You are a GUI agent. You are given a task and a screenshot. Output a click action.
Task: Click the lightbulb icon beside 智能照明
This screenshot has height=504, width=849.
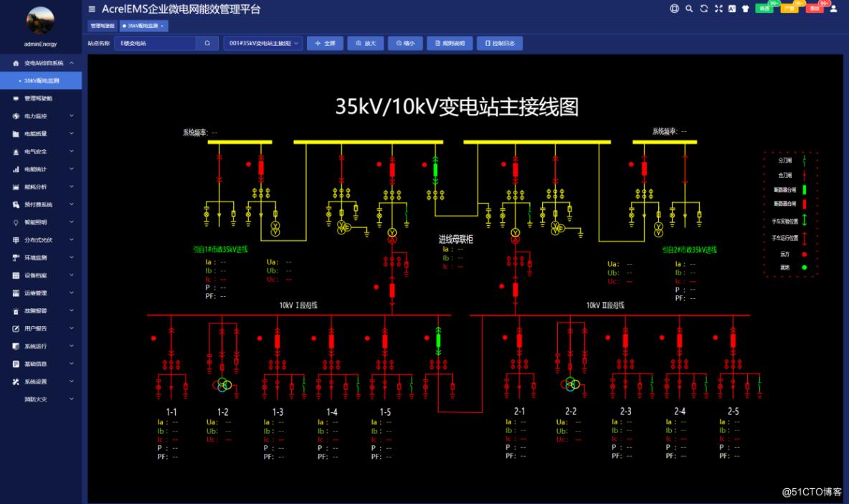pyautogui.click(x=16, y=222)
